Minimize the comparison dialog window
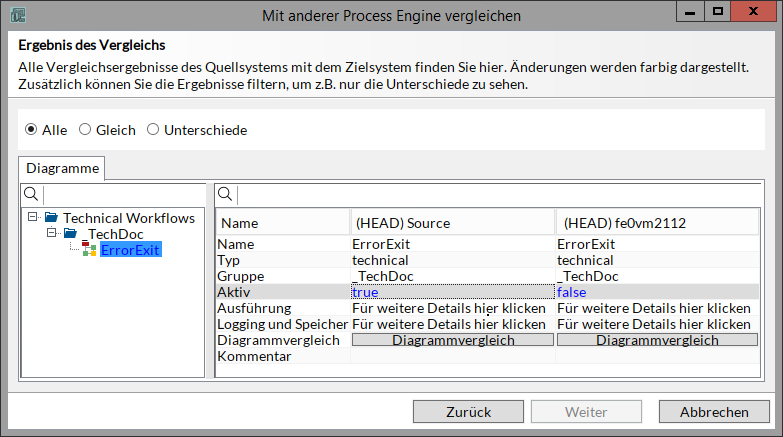This screenshot has height=437, width=783. point(690,11)
